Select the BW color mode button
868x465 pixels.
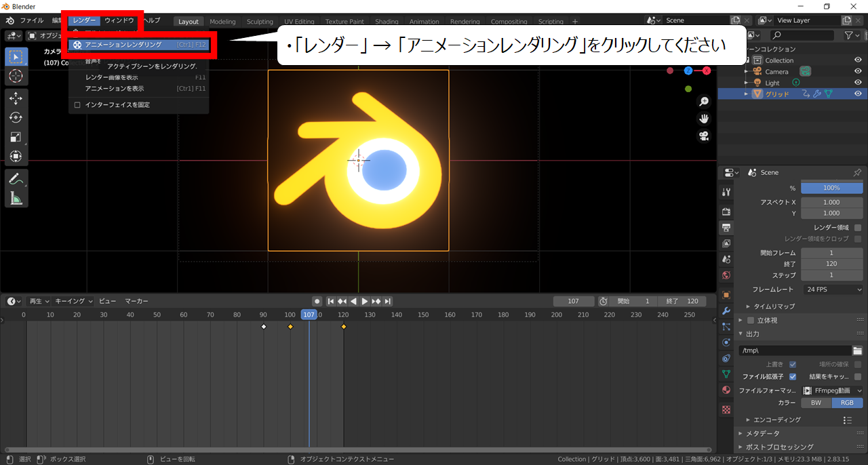[x=816, y=403]
